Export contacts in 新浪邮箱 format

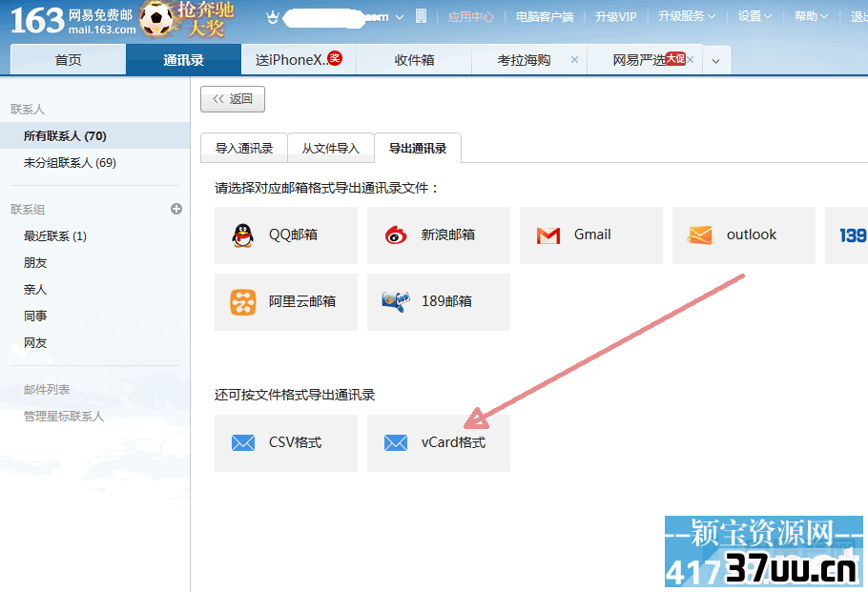(439, 235)
